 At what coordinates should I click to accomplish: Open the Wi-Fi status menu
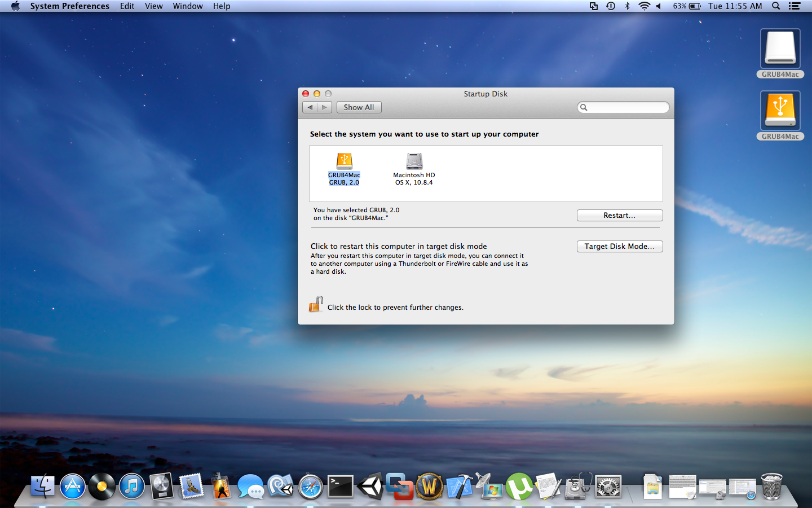pyautogui.click(x=644, y=6)
